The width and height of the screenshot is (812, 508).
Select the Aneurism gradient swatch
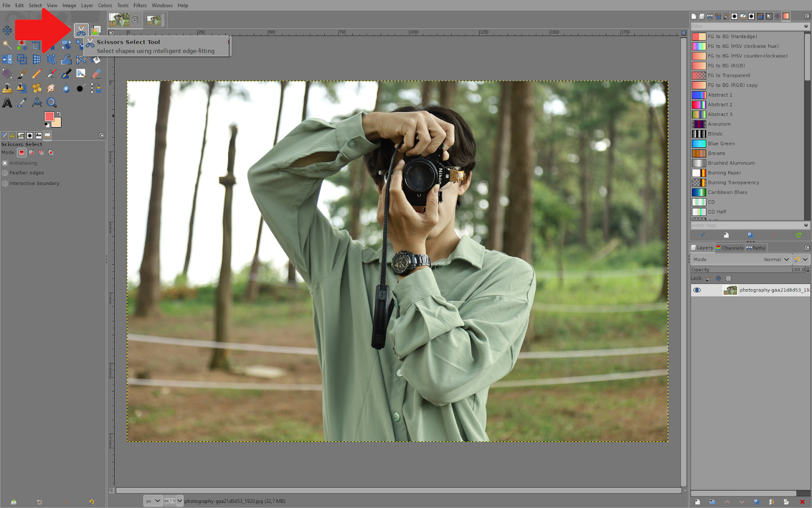pyautogui.click(x=698, y=124)
